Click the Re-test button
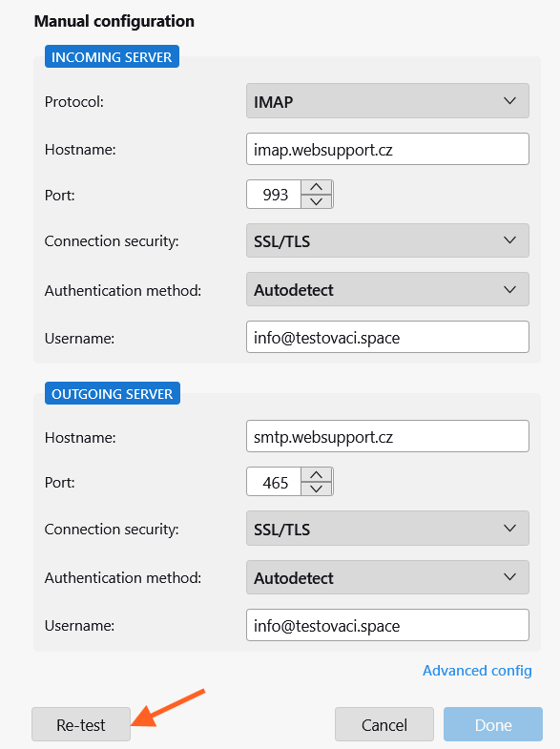This screenshot has height=749, width=560. (81, 724)
